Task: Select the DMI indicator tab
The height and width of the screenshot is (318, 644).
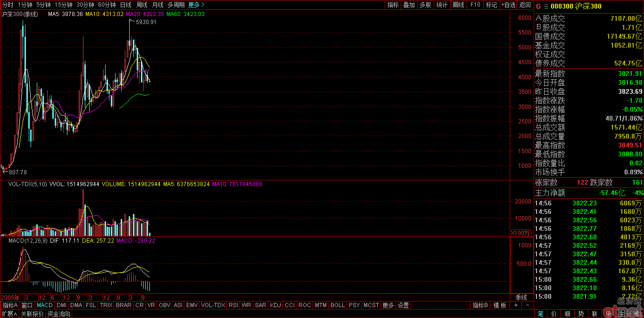Action: 62,305
